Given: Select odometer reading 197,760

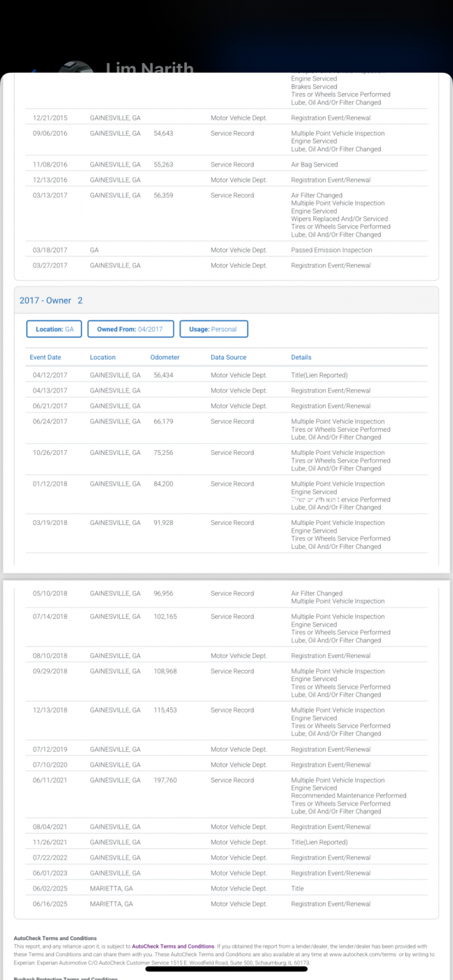Looking at the screenshot, I should click(165, 780).
